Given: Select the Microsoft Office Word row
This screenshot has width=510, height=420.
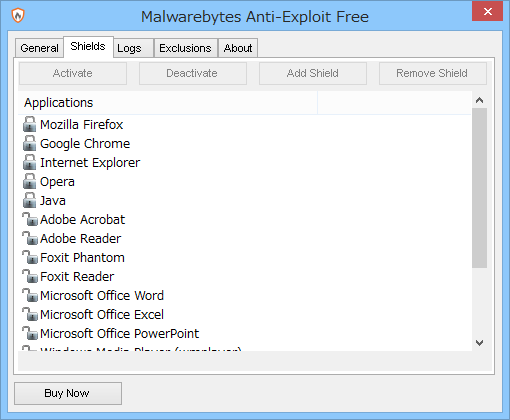Looking at the screenshot, I should 245,295.
